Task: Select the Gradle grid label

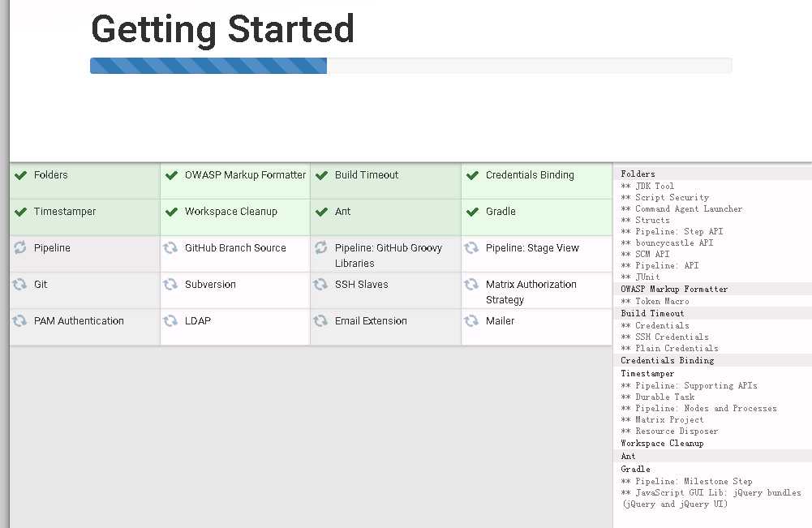Action: tap(501, 211)
